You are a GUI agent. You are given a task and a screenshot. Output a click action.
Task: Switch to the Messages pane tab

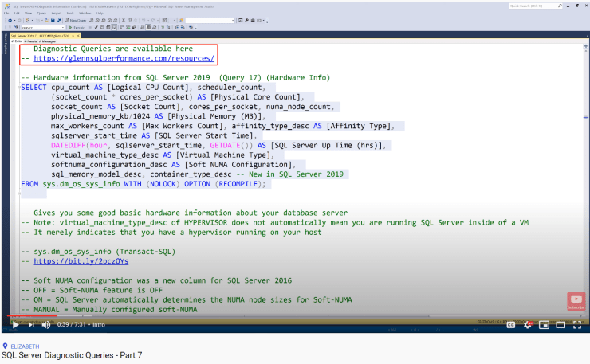point(47,41)
